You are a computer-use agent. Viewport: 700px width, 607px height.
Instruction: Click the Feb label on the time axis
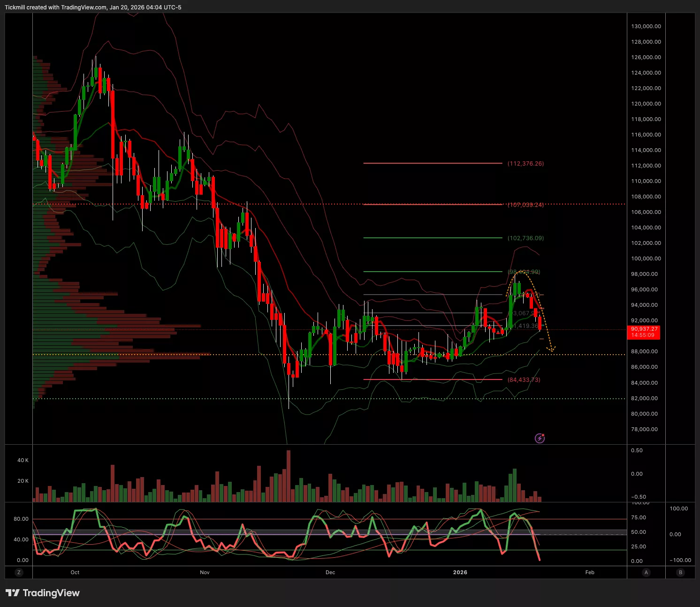(x=590, y=572)
